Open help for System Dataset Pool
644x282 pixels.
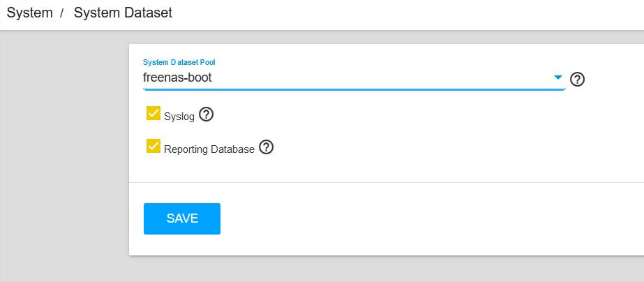point(578,79)
